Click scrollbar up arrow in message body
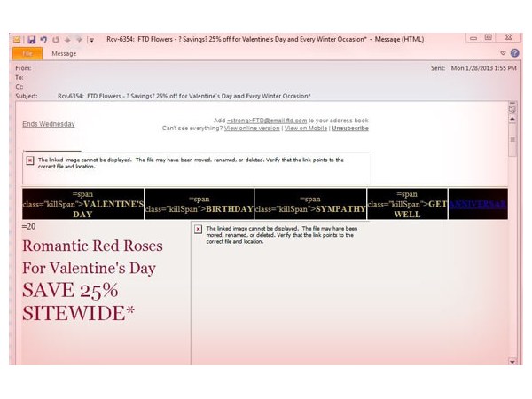The width and height of the screenshot is (532, 399). click(x=512, y=119)
